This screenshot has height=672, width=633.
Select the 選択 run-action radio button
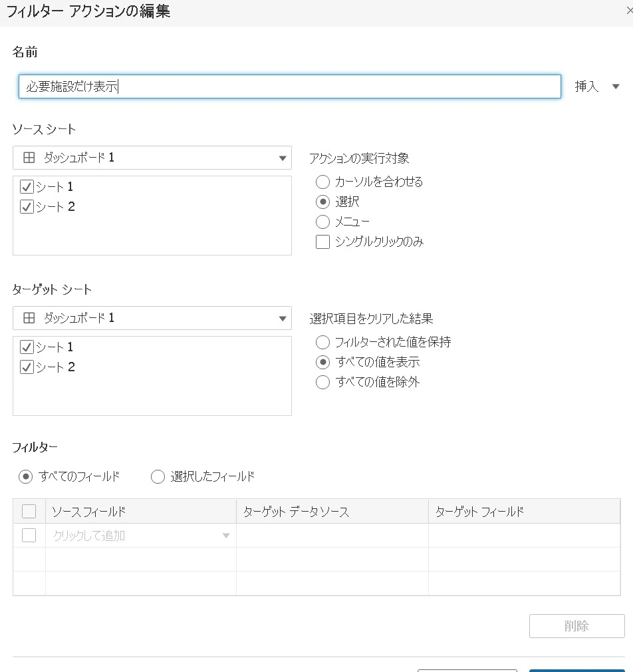tap(322, 202)
